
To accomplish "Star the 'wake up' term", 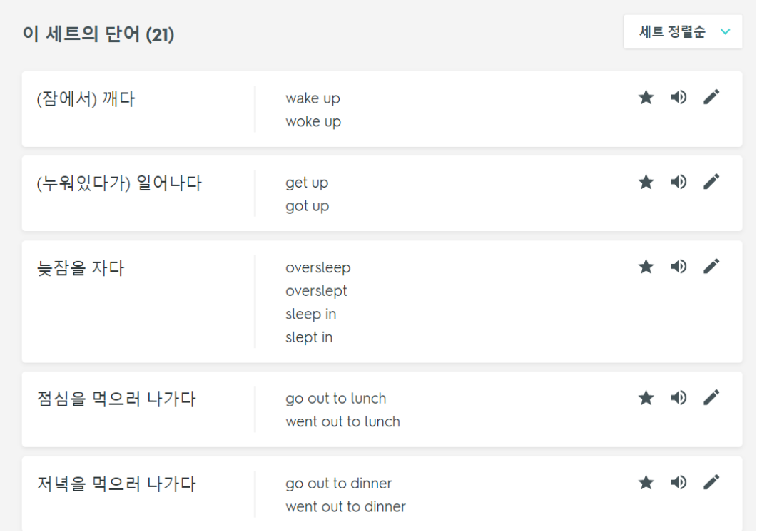I will click(x=646, y=98).
